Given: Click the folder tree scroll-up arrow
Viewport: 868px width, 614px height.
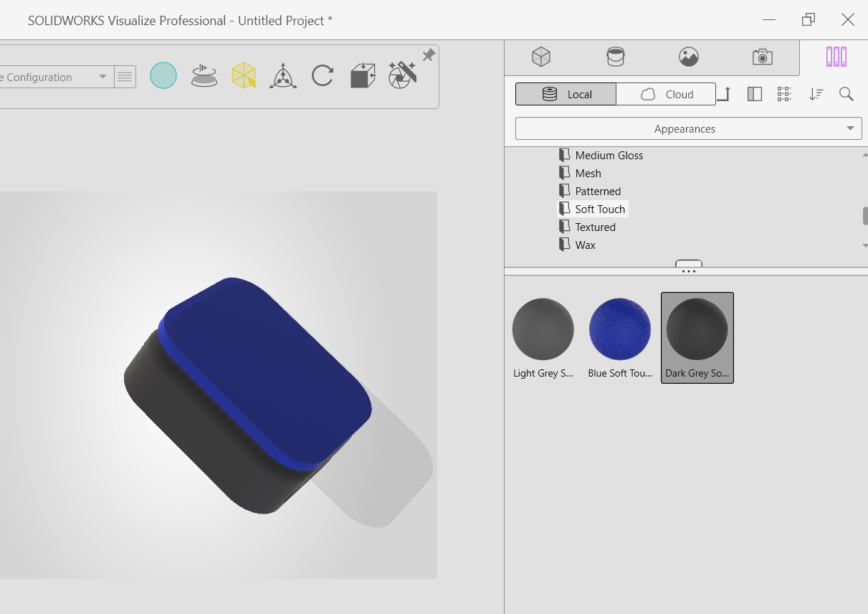Looking at the screenshot, I should 865,154.
